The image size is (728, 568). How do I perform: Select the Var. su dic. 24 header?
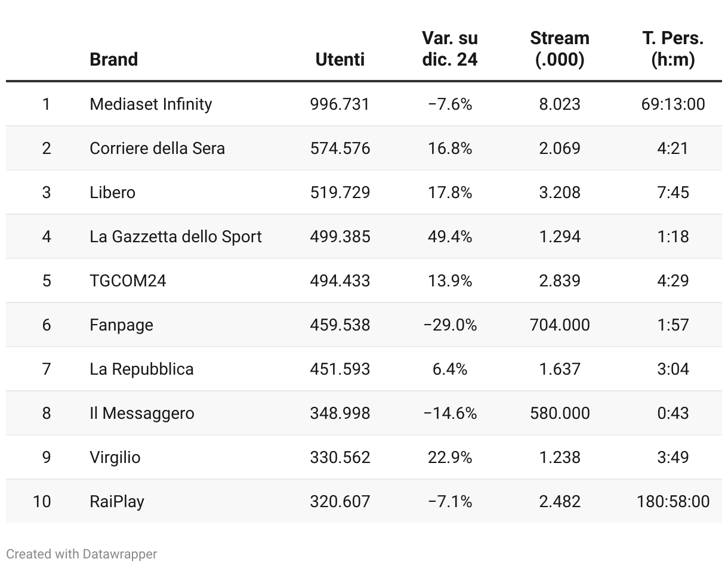point(450,48)
